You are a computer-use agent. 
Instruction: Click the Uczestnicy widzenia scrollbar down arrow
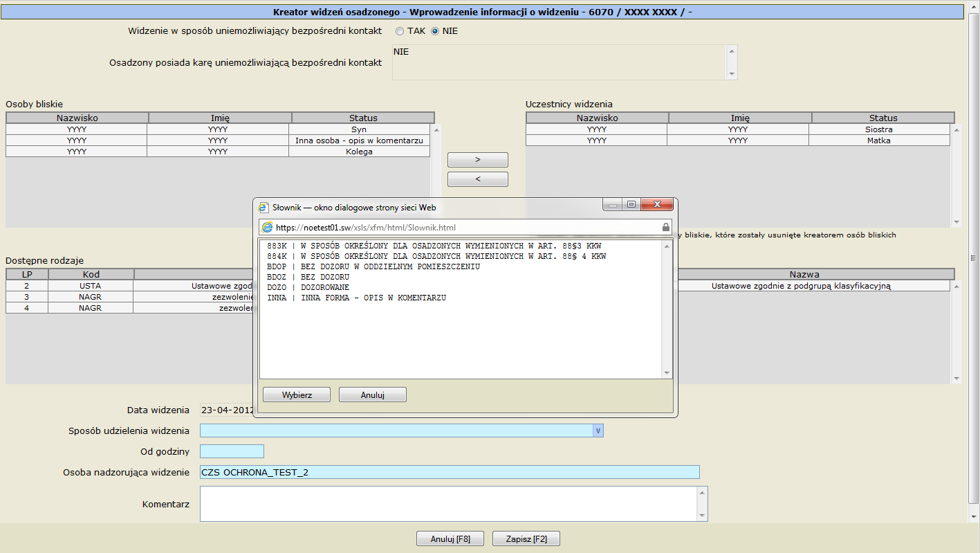[x=956, y=222]
